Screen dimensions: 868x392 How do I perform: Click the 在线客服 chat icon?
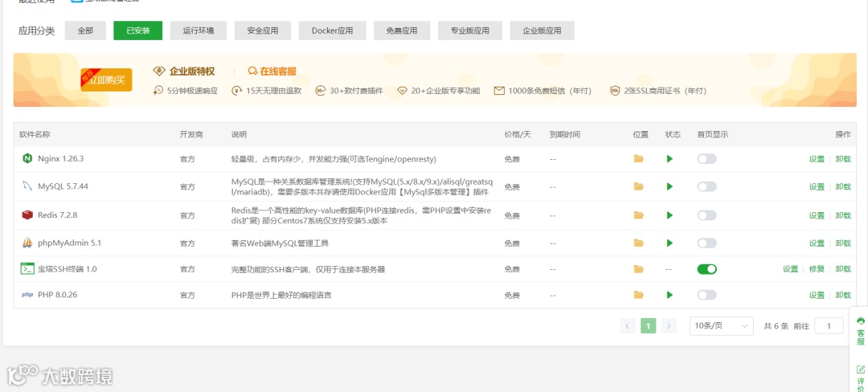[x=253, y=71]
